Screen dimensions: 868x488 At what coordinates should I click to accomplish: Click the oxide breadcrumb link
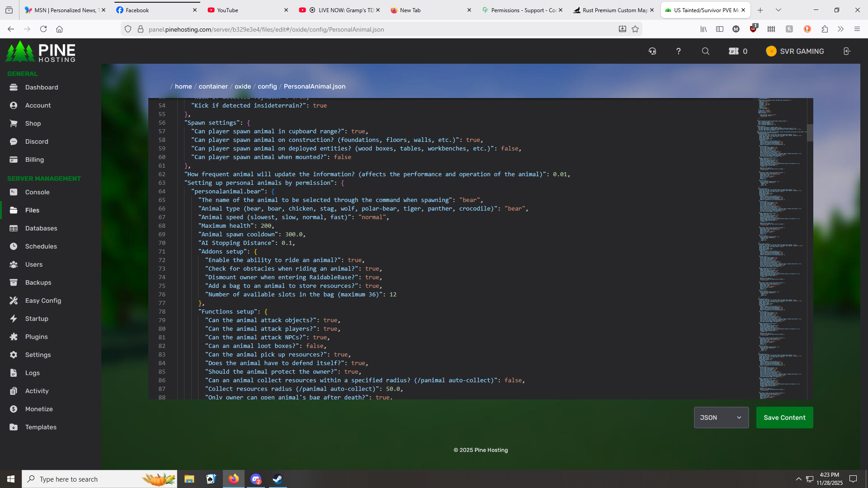click(242, 86)
